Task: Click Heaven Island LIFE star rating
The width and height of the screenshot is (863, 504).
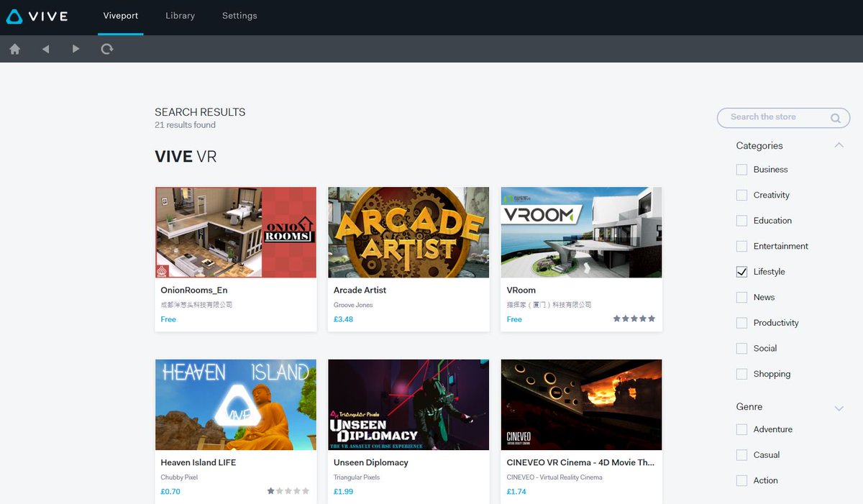Action: tap(288, 491)
